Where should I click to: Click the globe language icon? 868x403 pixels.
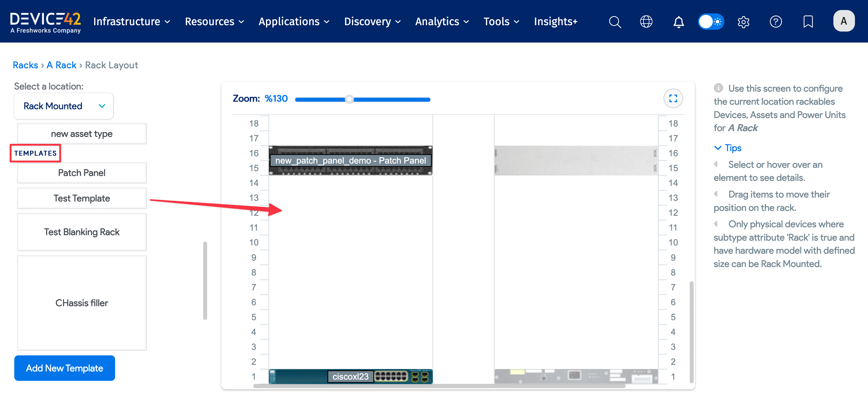click(646, 22)
